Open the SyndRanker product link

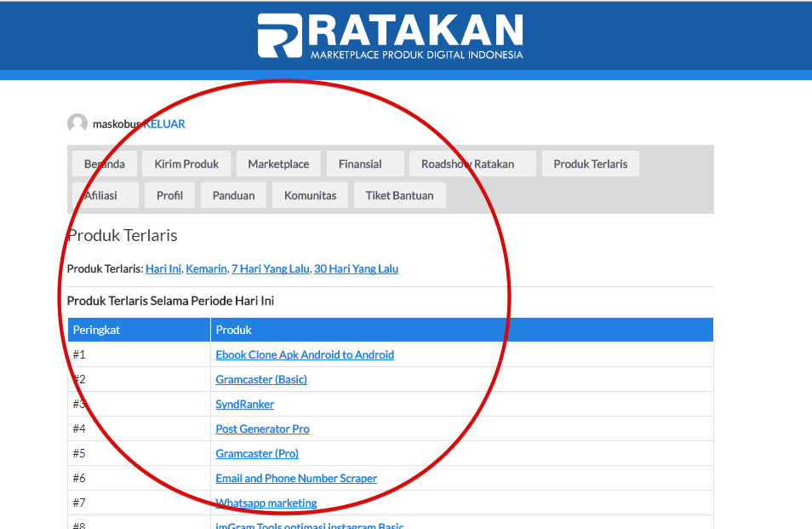pos(245,404)
